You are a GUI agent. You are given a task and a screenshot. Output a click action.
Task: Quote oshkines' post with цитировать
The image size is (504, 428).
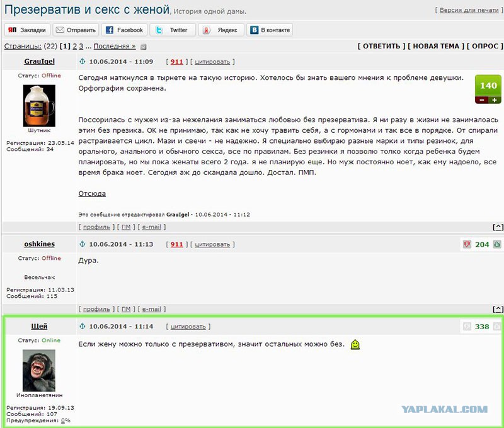[212, 244]
